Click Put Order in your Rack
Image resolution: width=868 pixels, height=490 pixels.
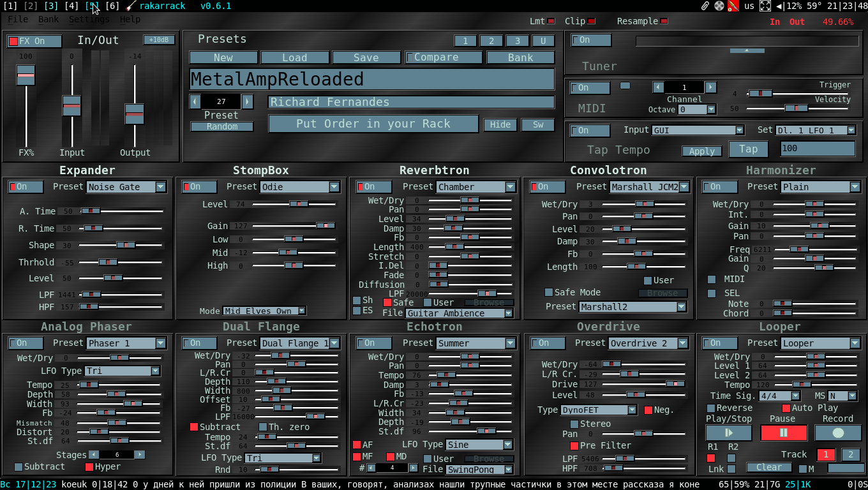(373, 124)
